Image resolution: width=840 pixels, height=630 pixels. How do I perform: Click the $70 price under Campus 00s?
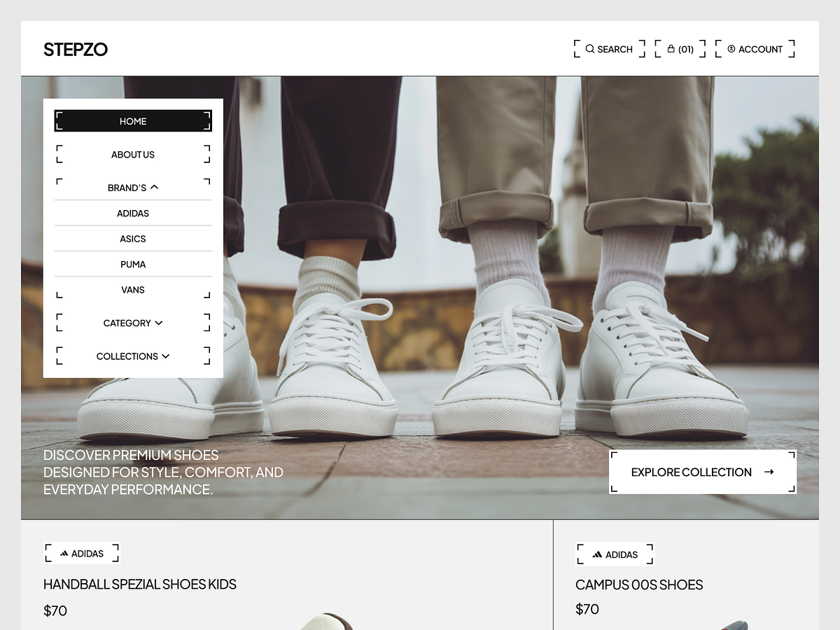587,609
